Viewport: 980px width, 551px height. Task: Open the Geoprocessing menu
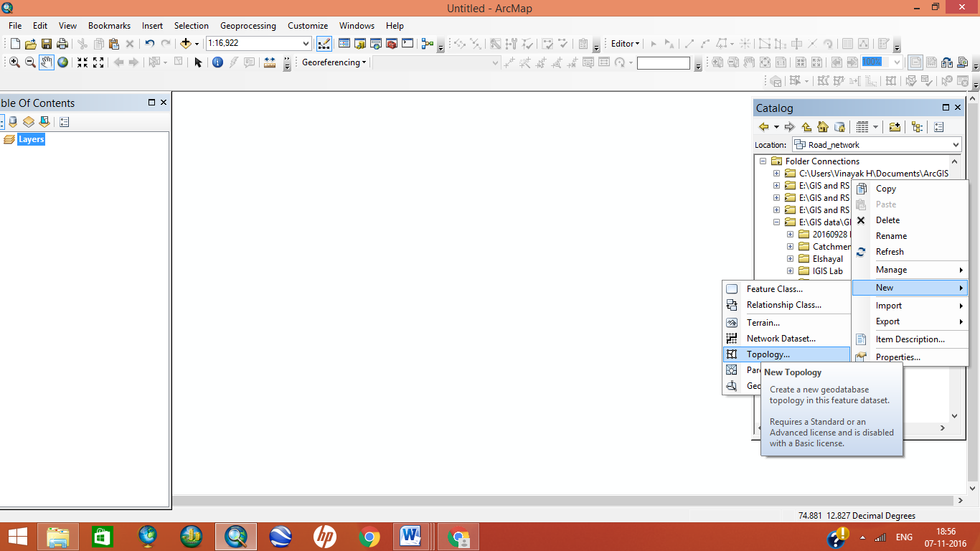coord(248,25)
